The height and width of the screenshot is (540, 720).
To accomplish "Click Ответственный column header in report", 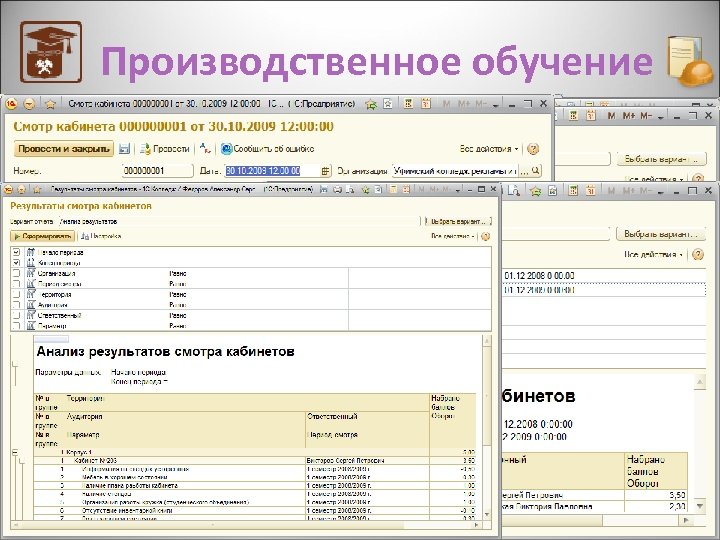I will tap(332, 416).
